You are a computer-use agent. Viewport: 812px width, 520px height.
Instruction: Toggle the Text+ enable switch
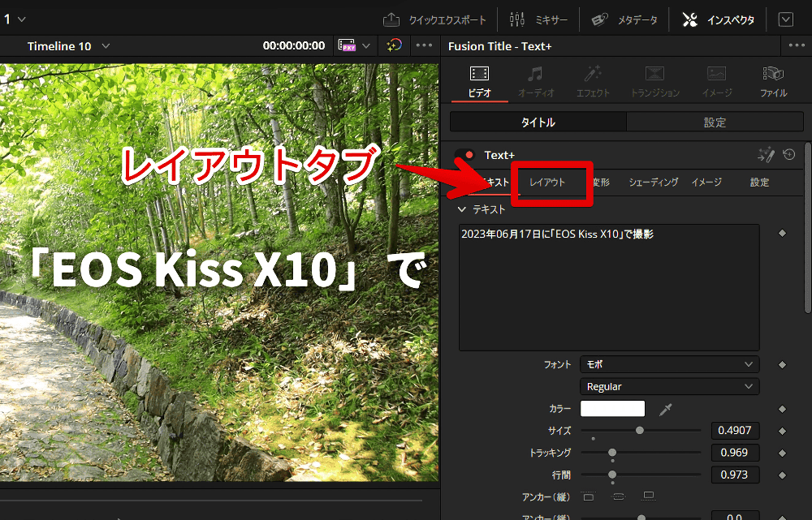coord(465,155)
